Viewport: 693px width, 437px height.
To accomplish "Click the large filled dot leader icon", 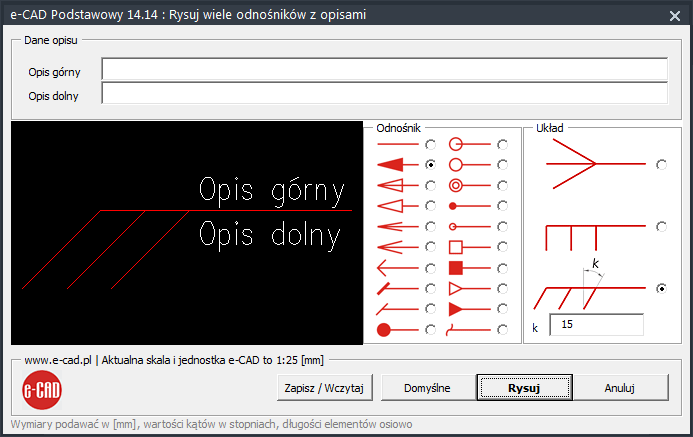I will (397, 330).
